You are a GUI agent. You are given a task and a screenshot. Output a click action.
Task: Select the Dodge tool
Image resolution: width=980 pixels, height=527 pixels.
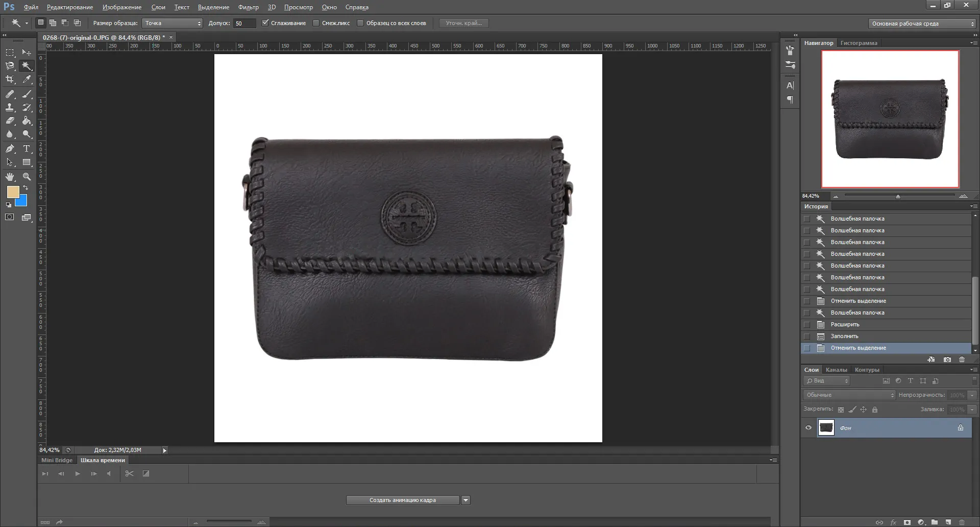[x=27, y=134]
